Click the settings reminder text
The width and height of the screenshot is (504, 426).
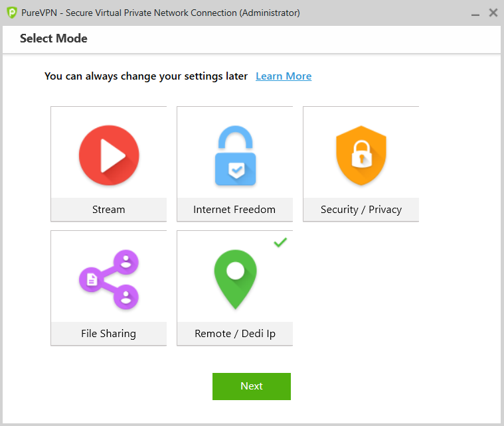click(146, 76)
